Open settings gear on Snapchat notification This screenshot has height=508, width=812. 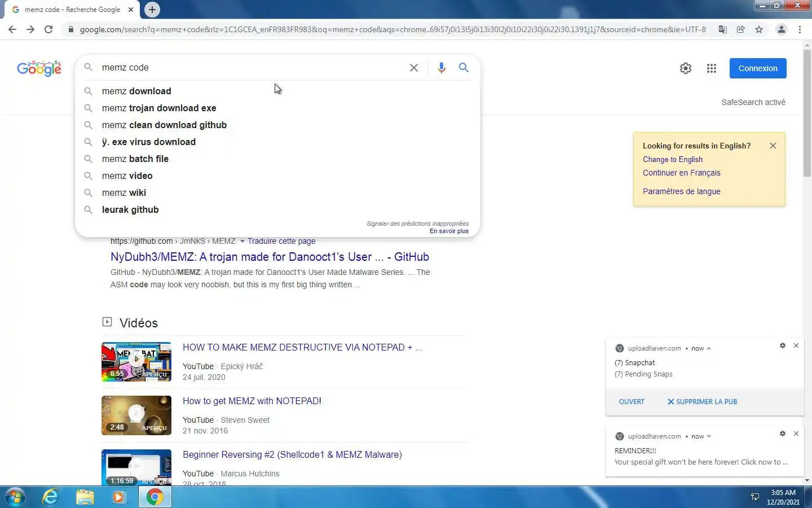pos(783,345)
